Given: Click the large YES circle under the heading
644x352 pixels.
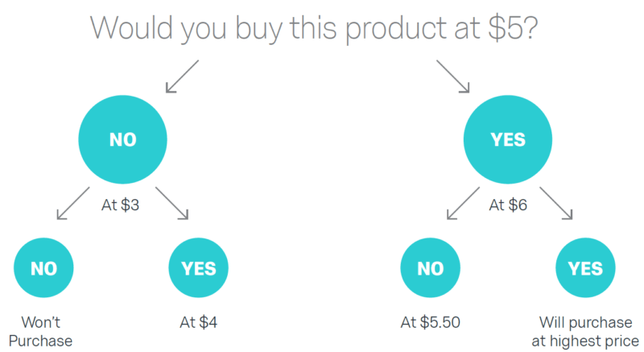Looking at the screenshot, I should click(x=507, y=139).
